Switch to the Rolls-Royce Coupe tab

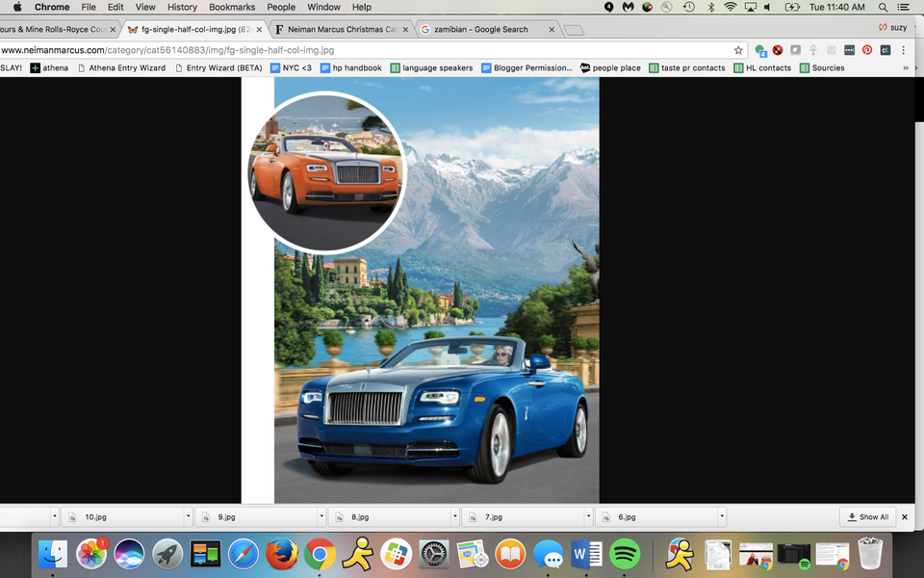(58, 29)
